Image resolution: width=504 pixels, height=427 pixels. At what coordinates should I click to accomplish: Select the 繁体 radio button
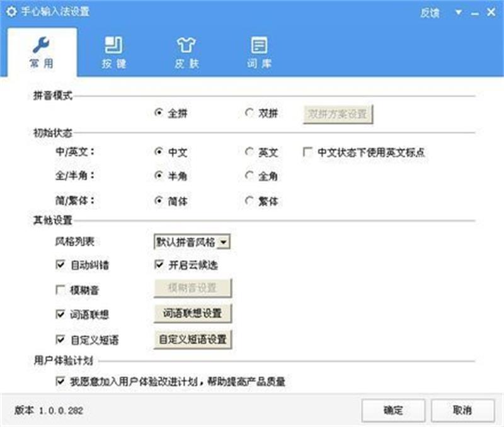(249, 201)
